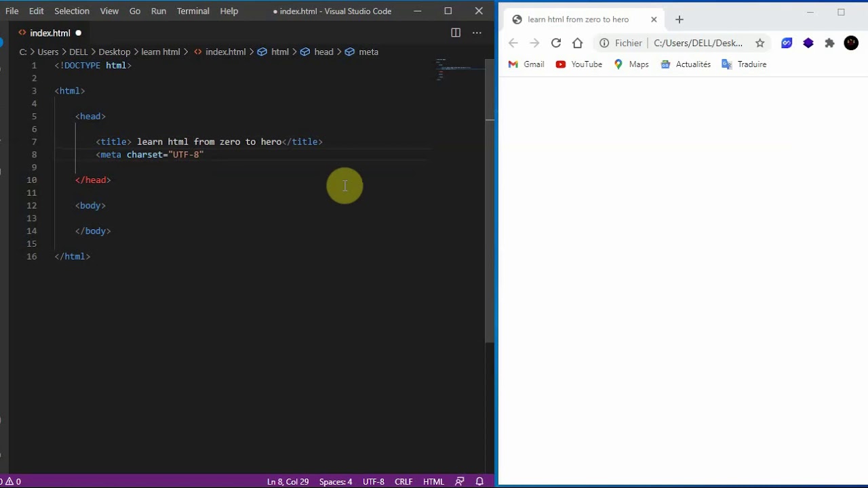The height and width of the screenshot is (488, 868).
Task: Click the learn html breadcrumb folder
Action: click(x=160, y=52)
